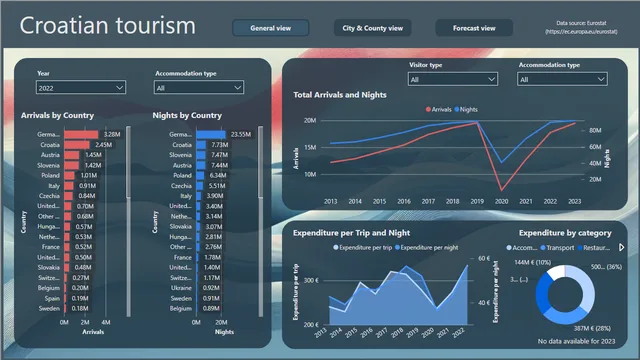The height and width of the screenshot is (360, 640).
Task: Select the Poland 1.01M arrivals bar
Action: click(69, 176)
